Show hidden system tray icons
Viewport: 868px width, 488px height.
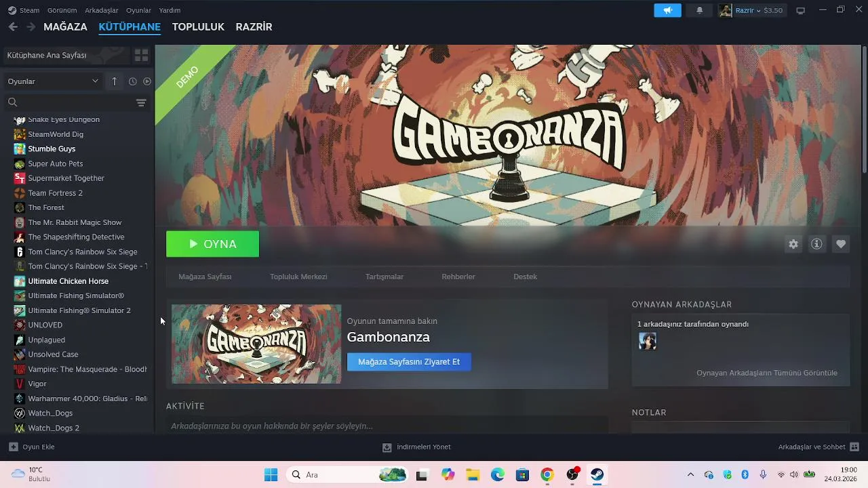(690, 474)
